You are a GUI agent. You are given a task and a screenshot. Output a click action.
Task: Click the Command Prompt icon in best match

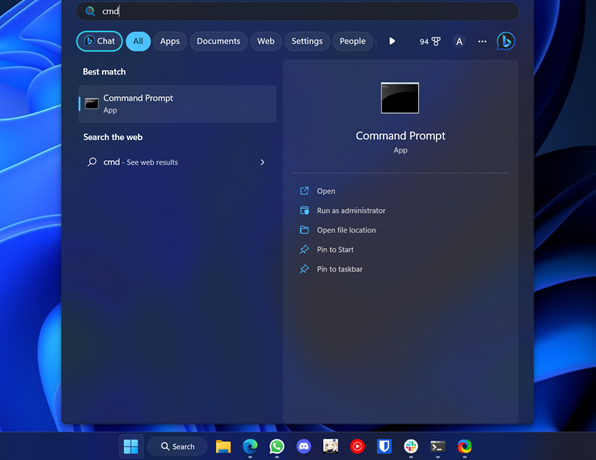(x=92, y=104)
